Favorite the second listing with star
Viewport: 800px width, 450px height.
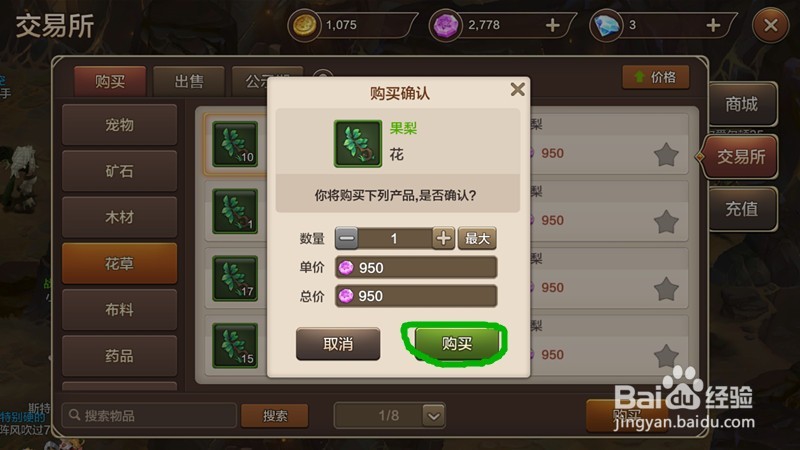tap(666, 222)
